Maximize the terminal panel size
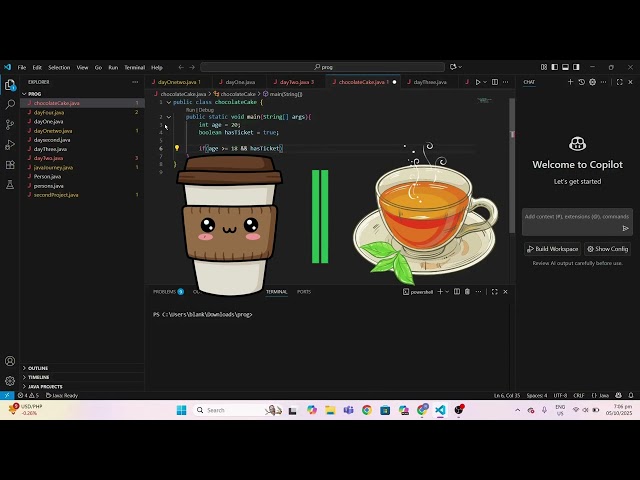This screenshot has height=480, width=640. 495,291
